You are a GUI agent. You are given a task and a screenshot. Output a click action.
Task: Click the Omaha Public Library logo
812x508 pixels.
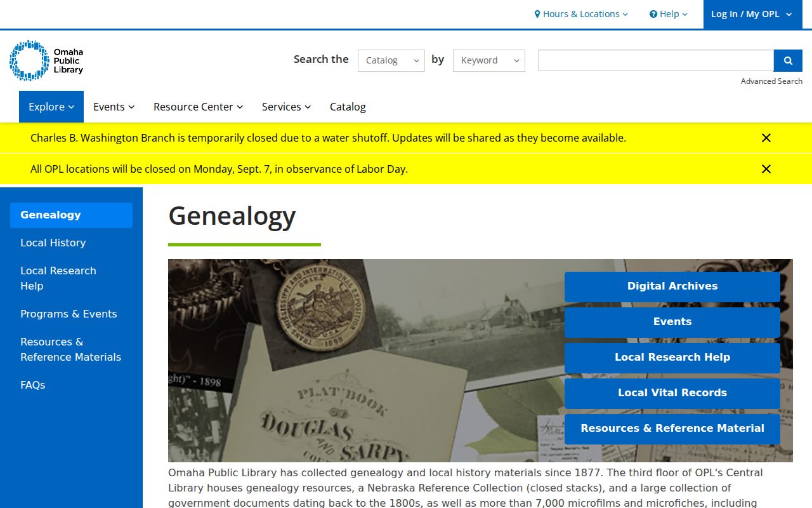[x=46, y=60]
